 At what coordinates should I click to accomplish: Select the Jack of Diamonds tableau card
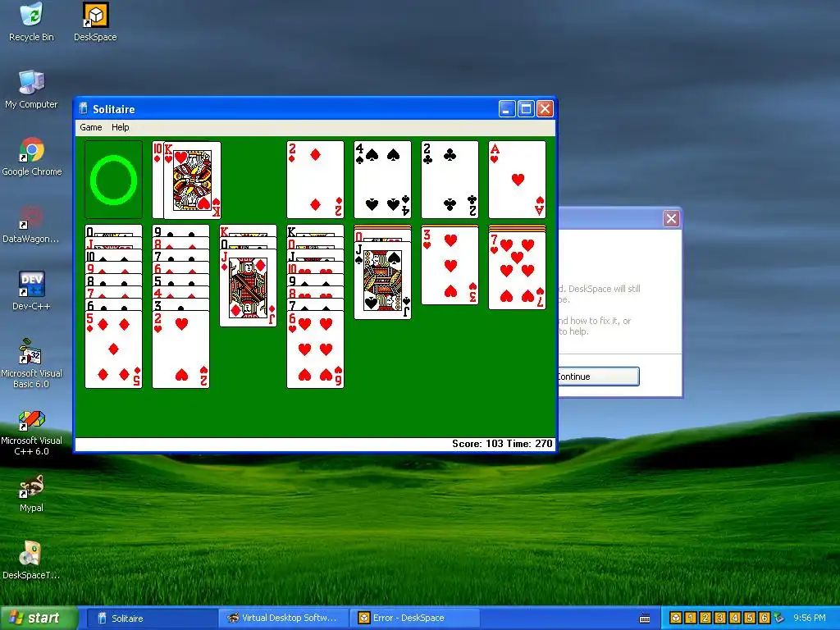coord(248,289)
